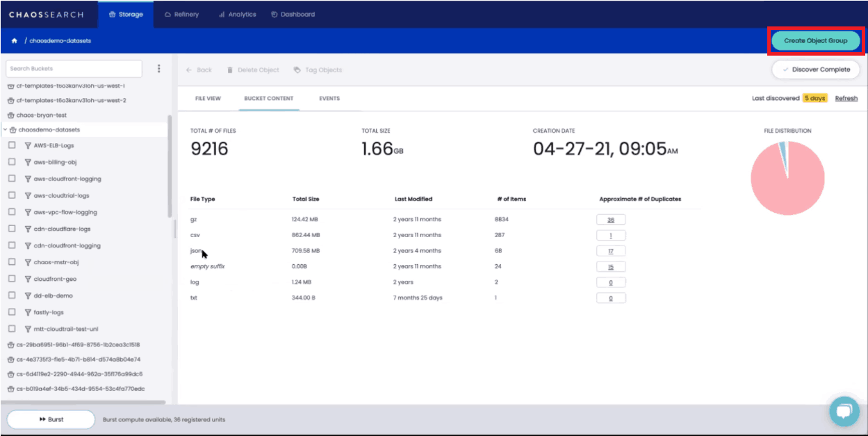Screen dimensions: 868x436
Task: Check the cdn-cloudflare-logs checkbox
Action: pyautogui.click(x=11, y=229)
